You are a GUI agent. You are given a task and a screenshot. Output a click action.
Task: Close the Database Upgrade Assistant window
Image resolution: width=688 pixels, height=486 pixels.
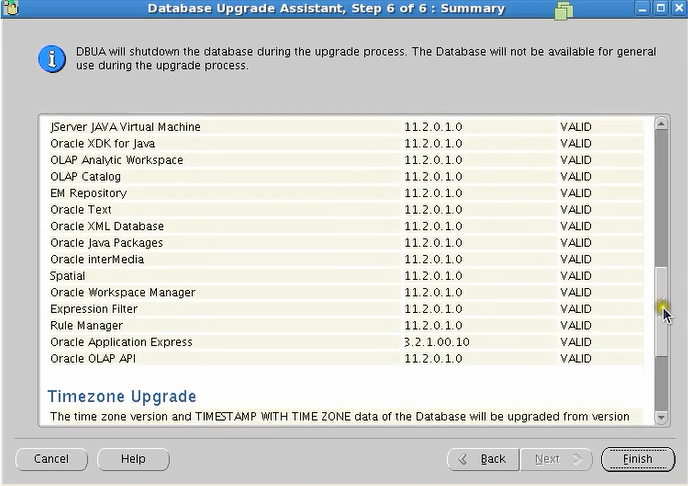[x=679, y=8]
